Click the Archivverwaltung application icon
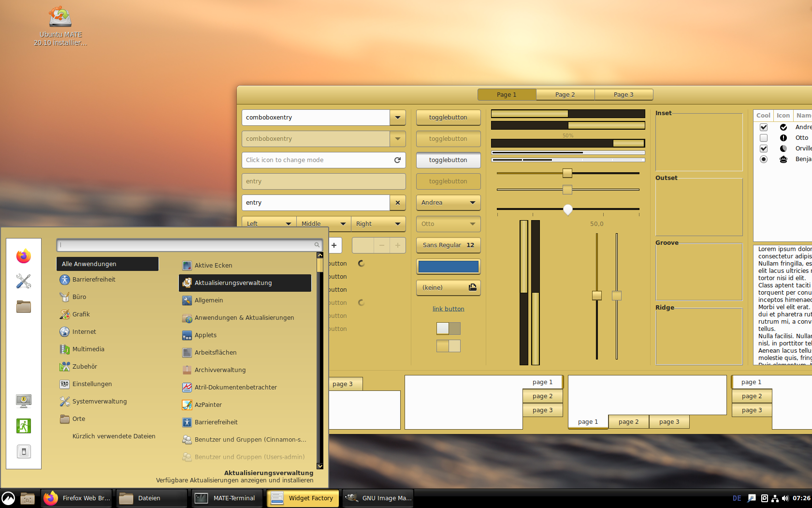This screenshot has height=508, width=812. tap(187, 370)
